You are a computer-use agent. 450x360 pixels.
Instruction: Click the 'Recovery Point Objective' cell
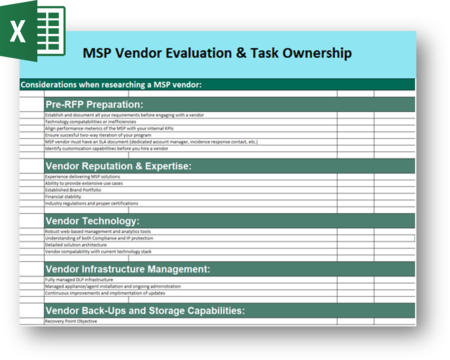click(191, 321)
